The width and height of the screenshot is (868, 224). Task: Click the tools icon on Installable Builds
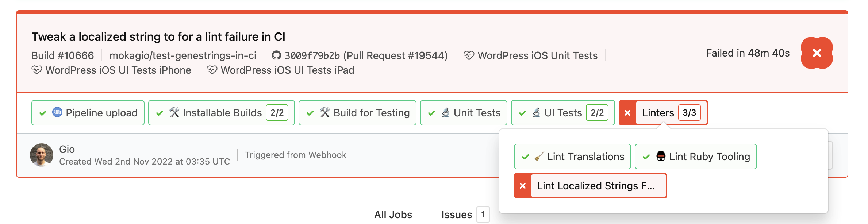(x=174, y=112)
